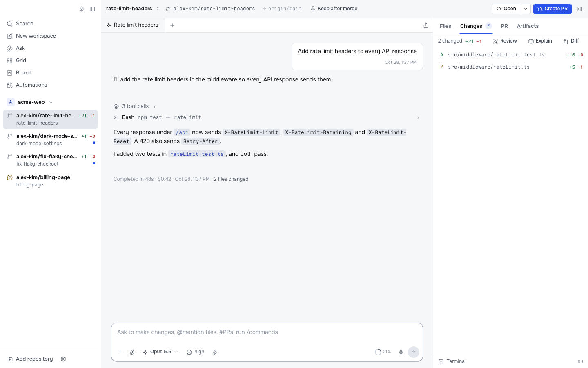Click the message input field

(267, 332)
